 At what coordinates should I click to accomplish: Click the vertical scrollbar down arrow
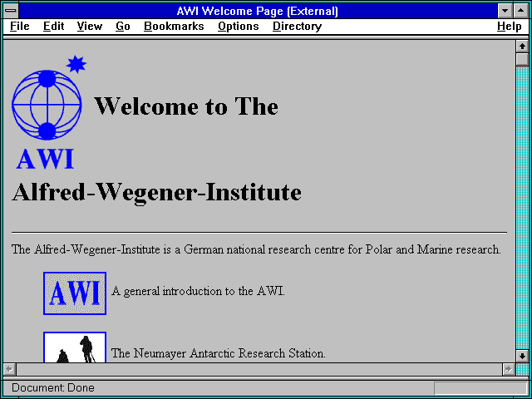click(522, 356)
